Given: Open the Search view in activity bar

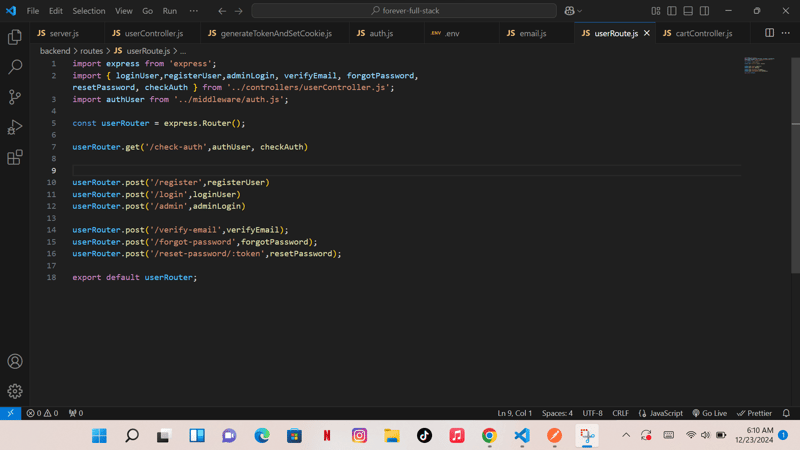Looking at the screenshot, I should 15,67.
